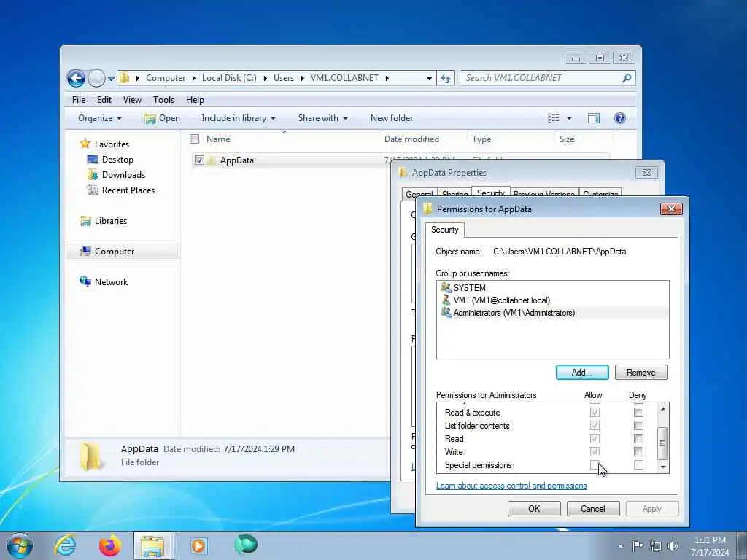
Task: Click the Users breadcrumb in the address bar
Action: 284,78
